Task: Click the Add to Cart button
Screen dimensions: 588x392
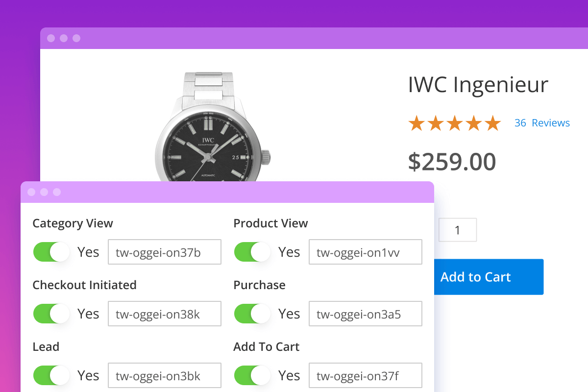Action: 489,277
